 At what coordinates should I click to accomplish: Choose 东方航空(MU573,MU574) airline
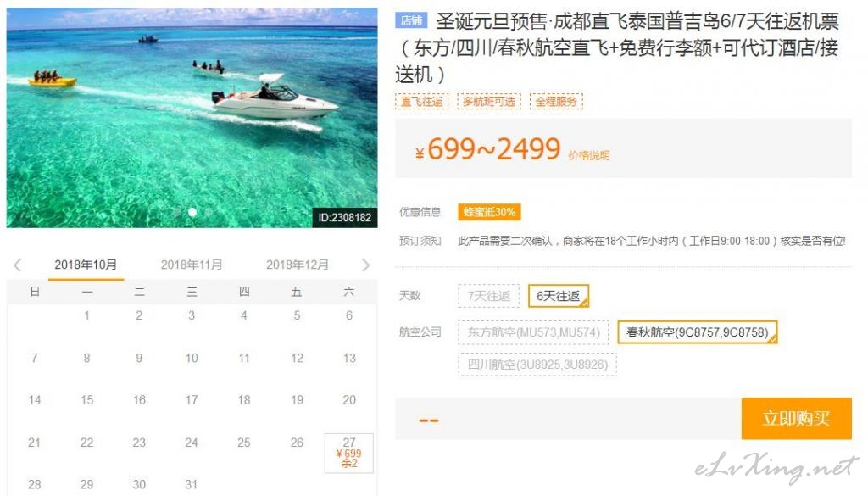pos(533,332)
